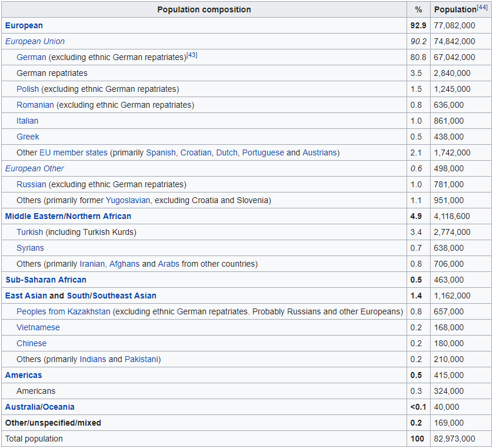Select the 1,162,000 Asian population value
Screen dimensions: 493x448
(452, 296)
